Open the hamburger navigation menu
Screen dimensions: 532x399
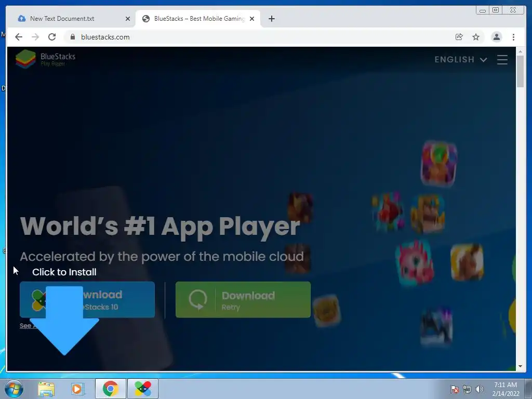click(x=502, y=60)
